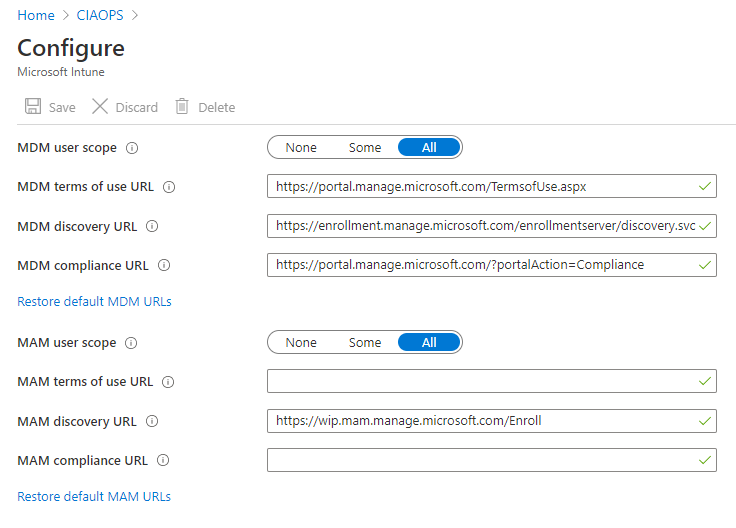Select All for MAM user scope
The height and width of the screenshot is (528, 736).
429,343
